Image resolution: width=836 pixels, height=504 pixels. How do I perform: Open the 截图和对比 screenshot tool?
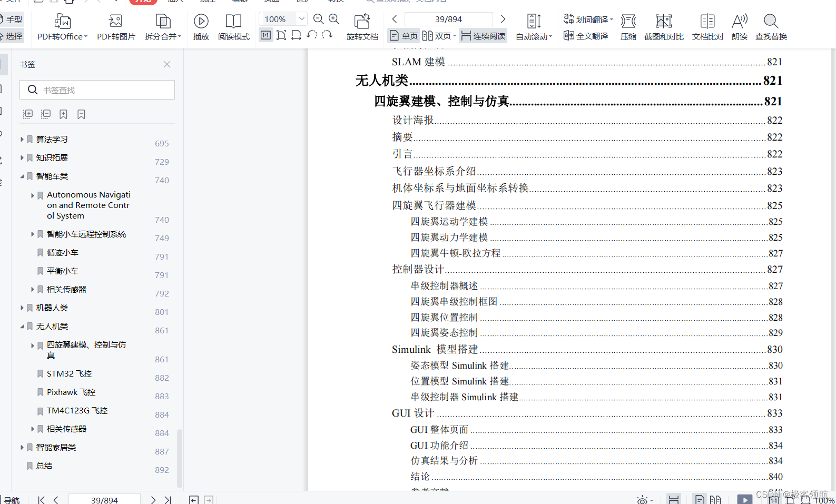click(x=664, y=27)
